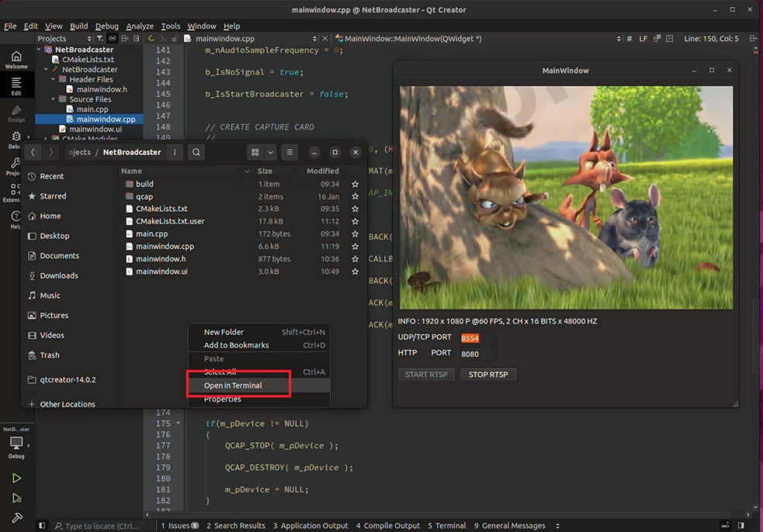Click the START RTSP button
The width and height of the screenshot is (763, 532).
pos(426,375)
